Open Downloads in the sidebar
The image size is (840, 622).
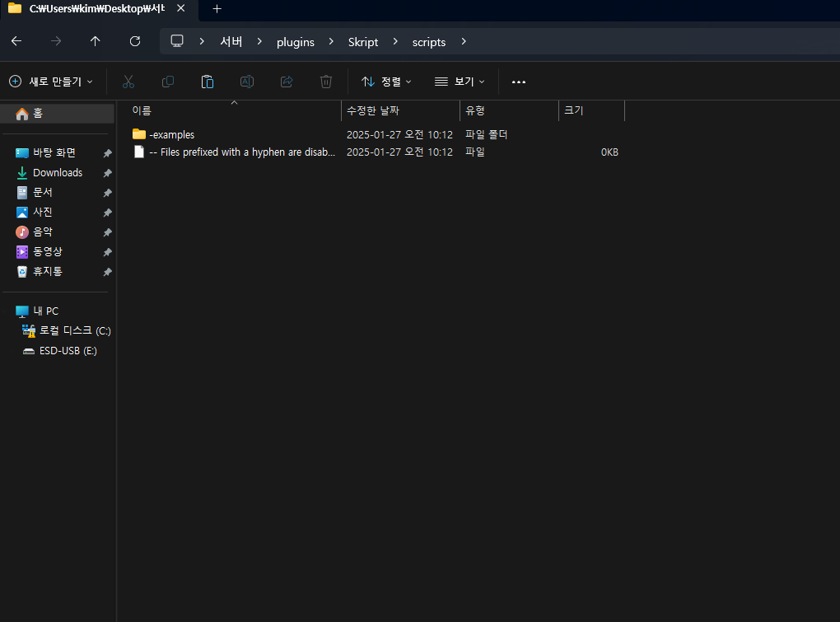58,172
